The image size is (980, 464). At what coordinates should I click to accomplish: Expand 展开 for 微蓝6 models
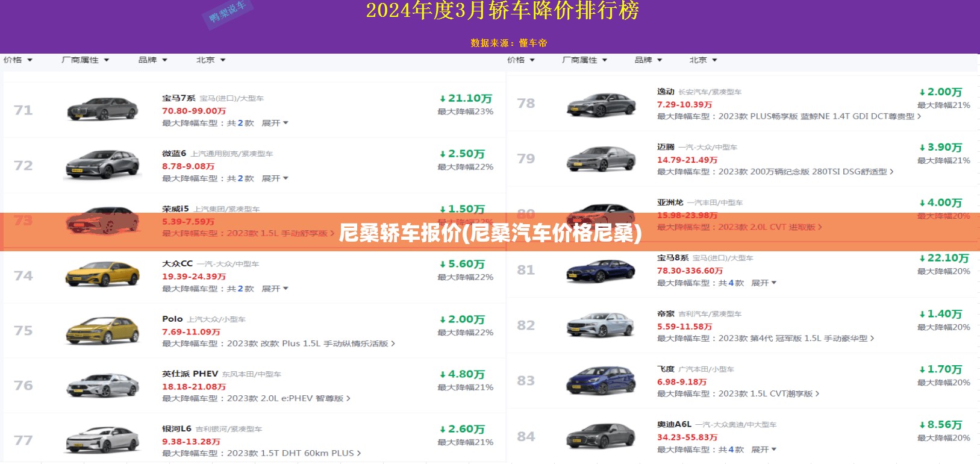(275, 178)
